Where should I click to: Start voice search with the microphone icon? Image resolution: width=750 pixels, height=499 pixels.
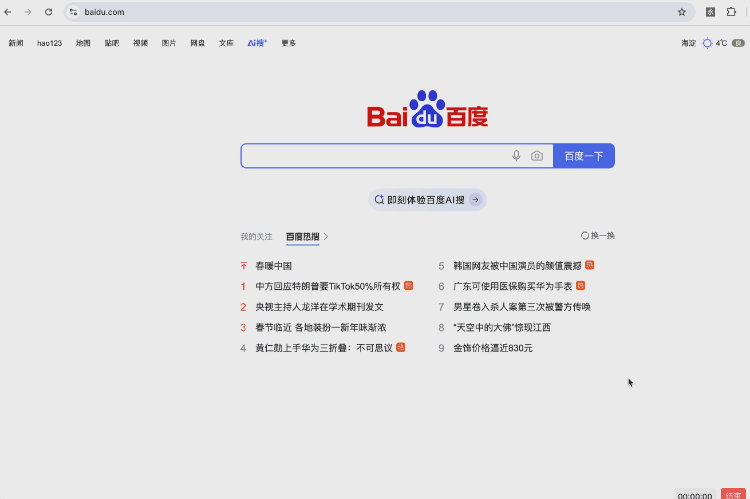pyautogui.click(x=516, y=155)
